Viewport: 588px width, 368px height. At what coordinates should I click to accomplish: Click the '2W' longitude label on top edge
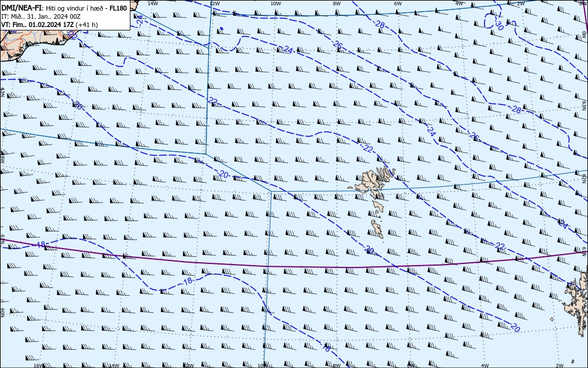pyautogui.click(x=520, y=3)
